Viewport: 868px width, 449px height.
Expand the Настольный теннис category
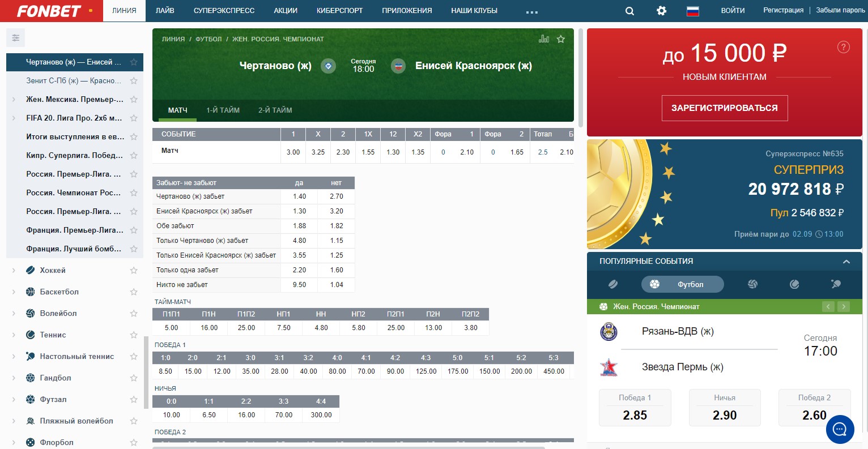tap(14, 357)
